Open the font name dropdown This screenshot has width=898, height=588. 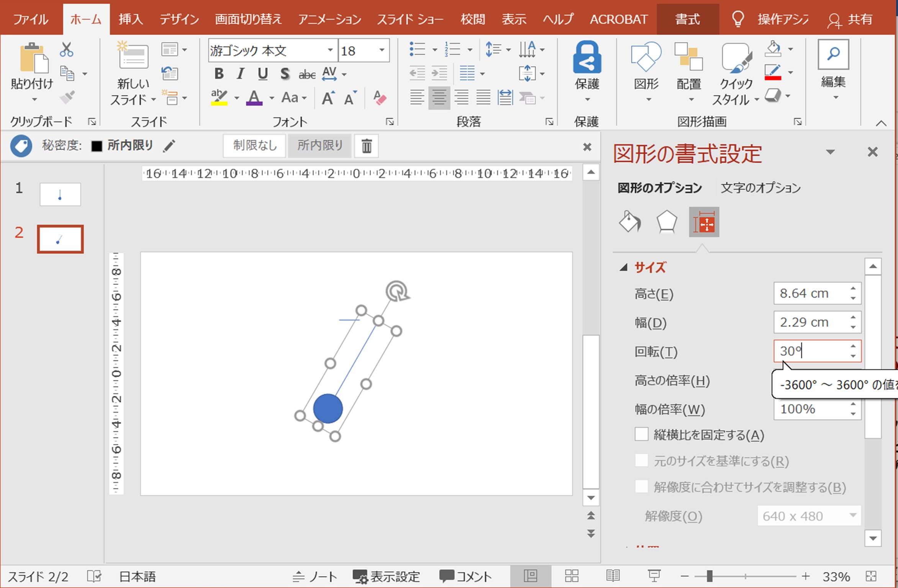(330, 50)
